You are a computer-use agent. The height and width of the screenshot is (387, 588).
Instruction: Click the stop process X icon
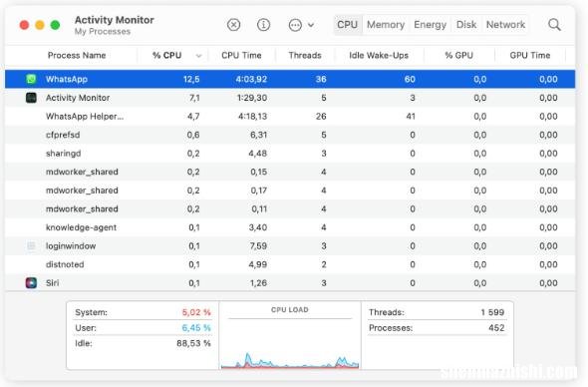pyautogui.click(x=233, y=25)
